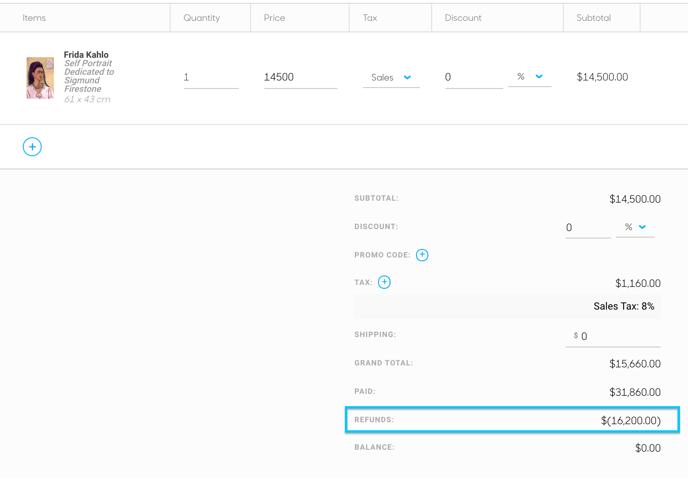Click the price field showing 14500
This screenshot has width=688, height=480.
301,78
